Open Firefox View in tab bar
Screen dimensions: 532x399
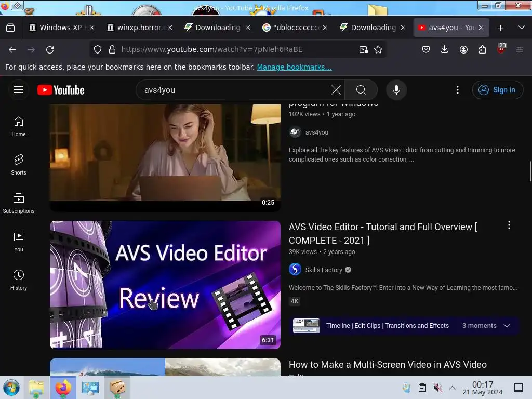[x=10, y=28]
